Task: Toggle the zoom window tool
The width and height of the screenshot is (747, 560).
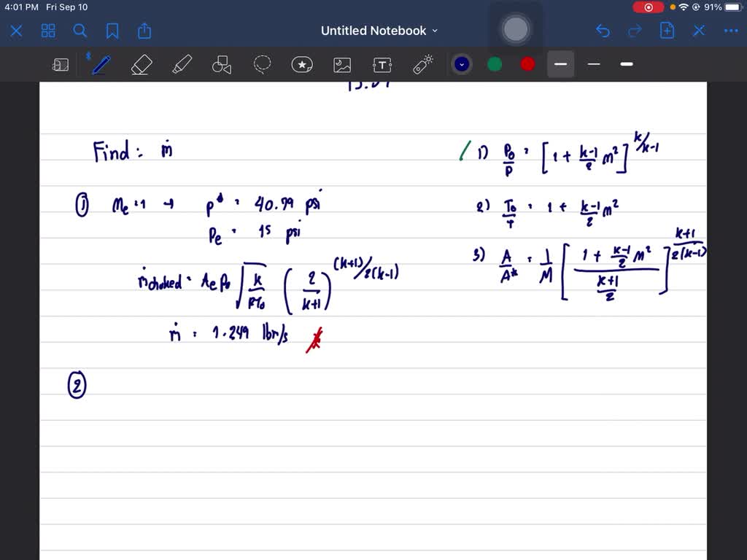Action: [x=61, y=65]
